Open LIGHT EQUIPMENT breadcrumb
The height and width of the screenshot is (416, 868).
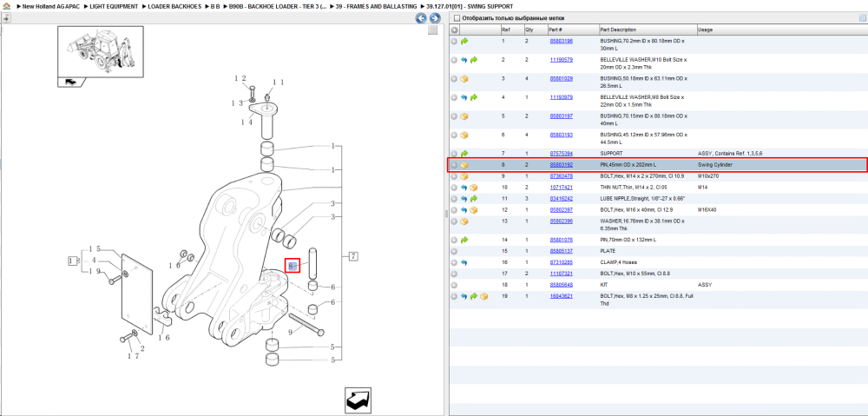point(114,7)
